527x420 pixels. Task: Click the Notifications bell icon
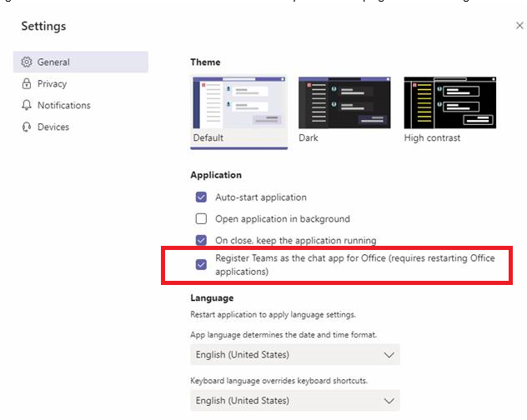coord(27,105)
